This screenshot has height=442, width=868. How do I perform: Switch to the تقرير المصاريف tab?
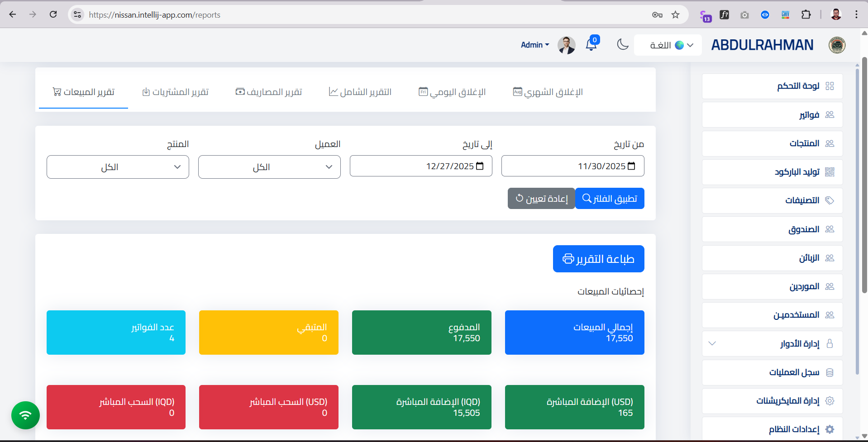click(x=269, y=91)
